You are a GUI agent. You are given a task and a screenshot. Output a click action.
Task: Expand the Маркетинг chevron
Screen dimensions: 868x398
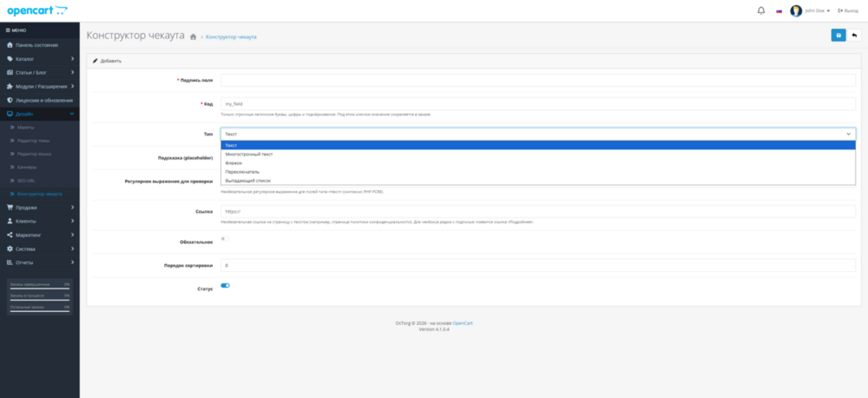tap(73, 235)
